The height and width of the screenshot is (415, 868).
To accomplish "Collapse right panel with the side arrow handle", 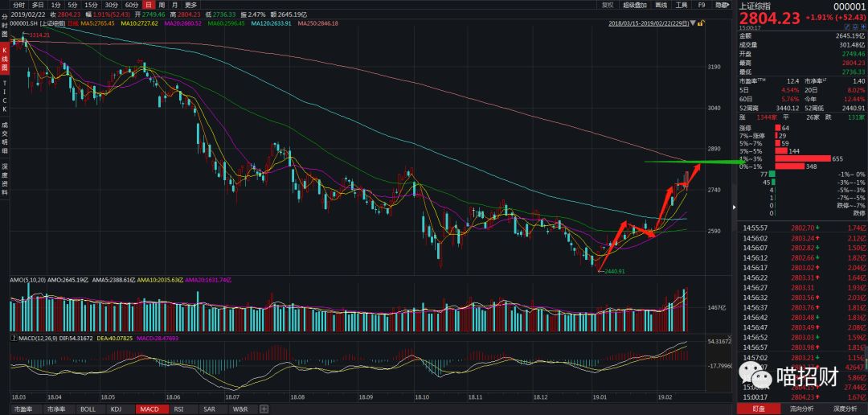I will (x=735, y=207).
